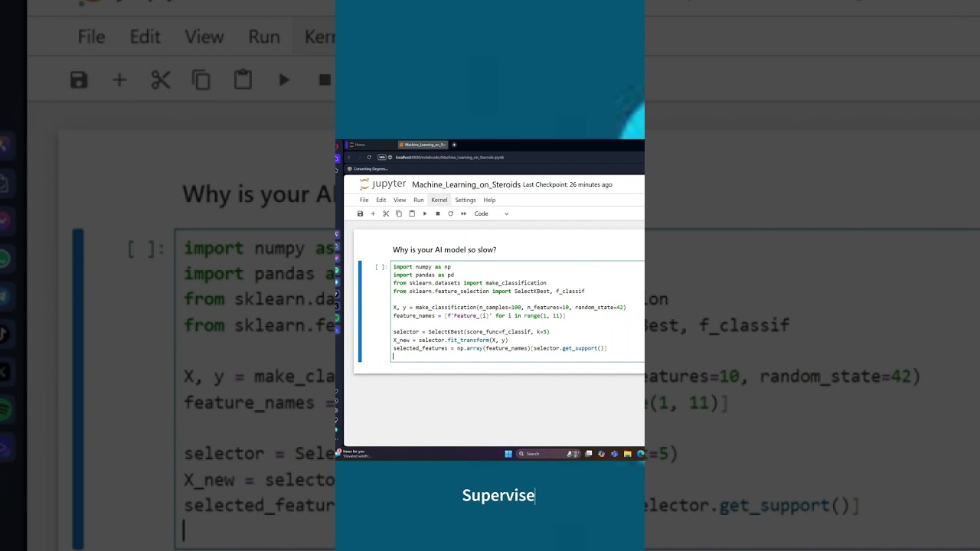Open Task View from the taskbar
This screenshot has height=551, width=980.
pos(589,454)
